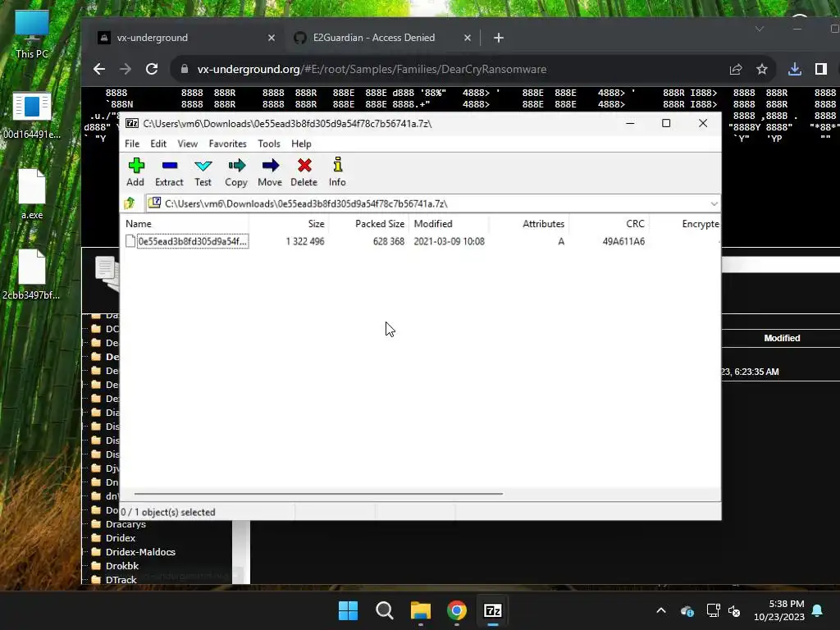Switch to Chrome in the taskbar
Viewport: 840px width, 630px height.
(457, 610)
